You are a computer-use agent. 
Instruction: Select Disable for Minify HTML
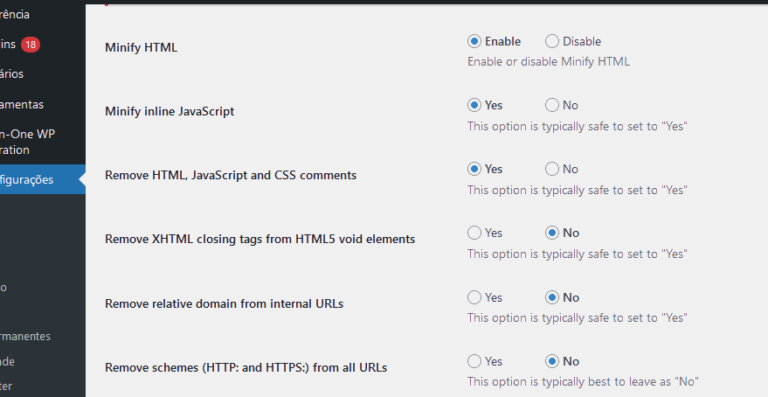552,41
